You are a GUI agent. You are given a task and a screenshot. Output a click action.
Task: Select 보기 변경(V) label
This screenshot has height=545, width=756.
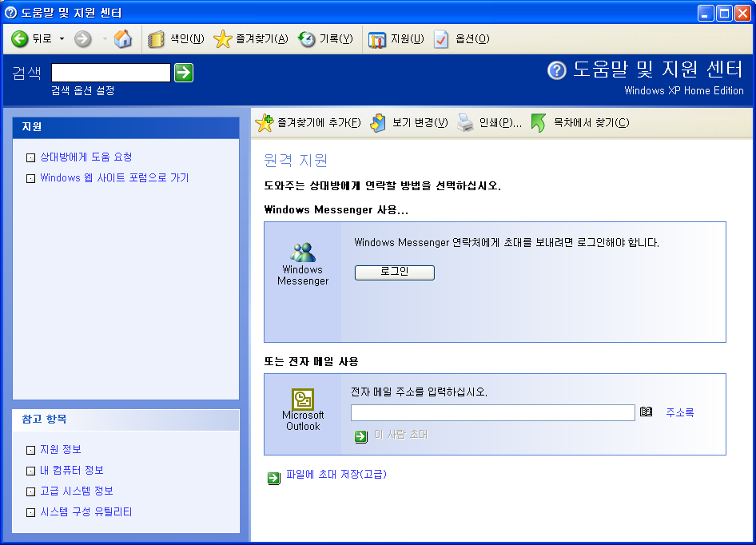(420, 122)
